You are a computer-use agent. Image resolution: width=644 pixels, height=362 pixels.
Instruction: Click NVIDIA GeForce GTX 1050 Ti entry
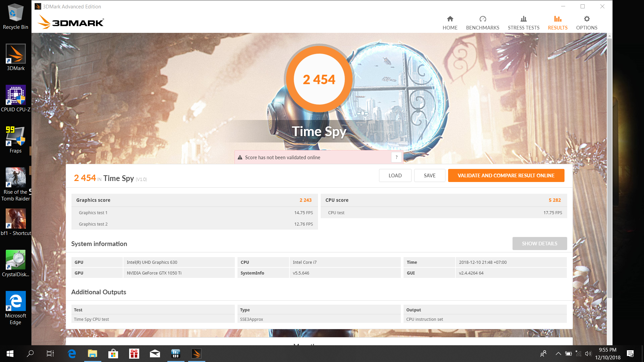pyautogui.click(x=154, y=273)
